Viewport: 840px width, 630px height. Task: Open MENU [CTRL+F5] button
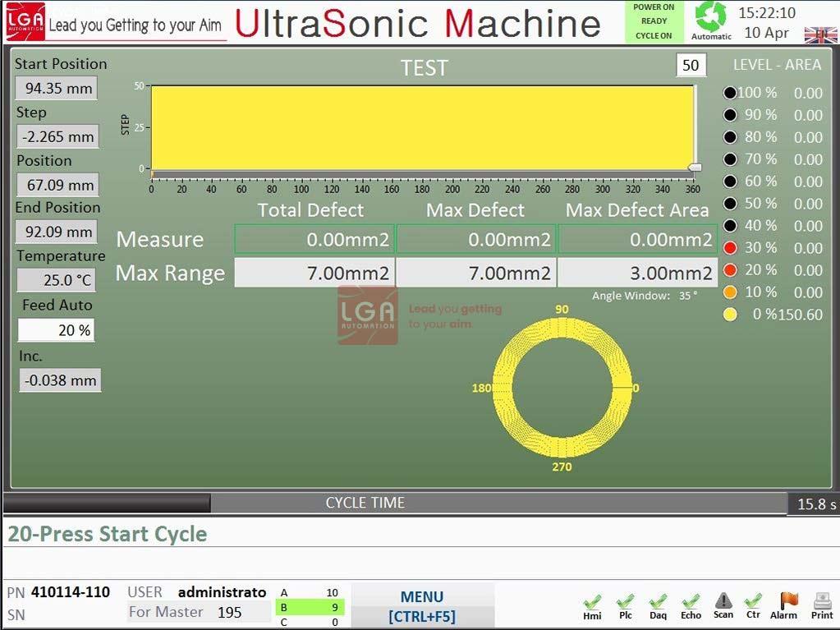pos(422,606)
